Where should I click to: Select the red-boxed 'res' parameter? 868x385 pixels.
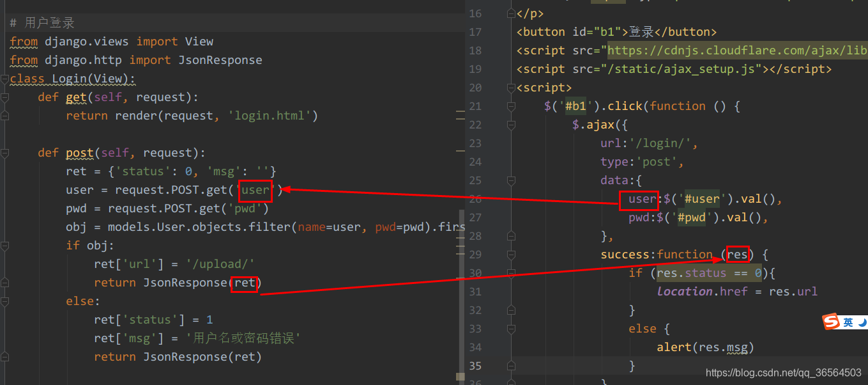pyautogui.click(x=738, y=254)
